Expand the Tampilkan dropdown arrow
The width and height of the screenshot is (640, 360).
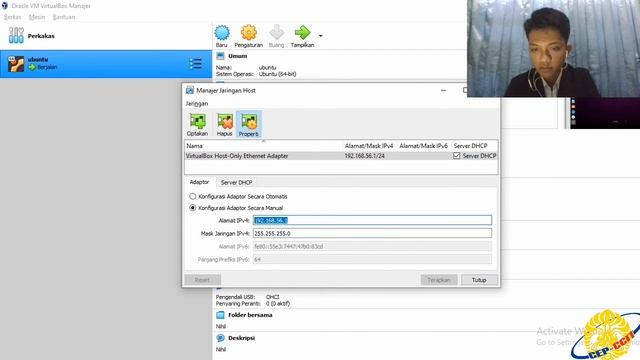320,36
